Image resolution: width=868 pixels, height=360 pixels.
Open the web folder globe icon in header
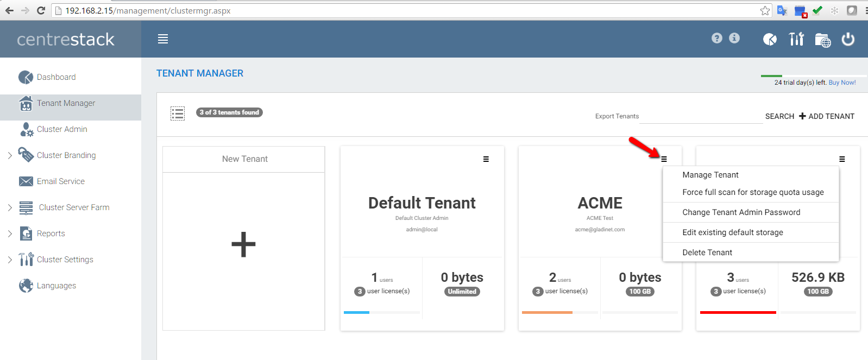(823, 40)
